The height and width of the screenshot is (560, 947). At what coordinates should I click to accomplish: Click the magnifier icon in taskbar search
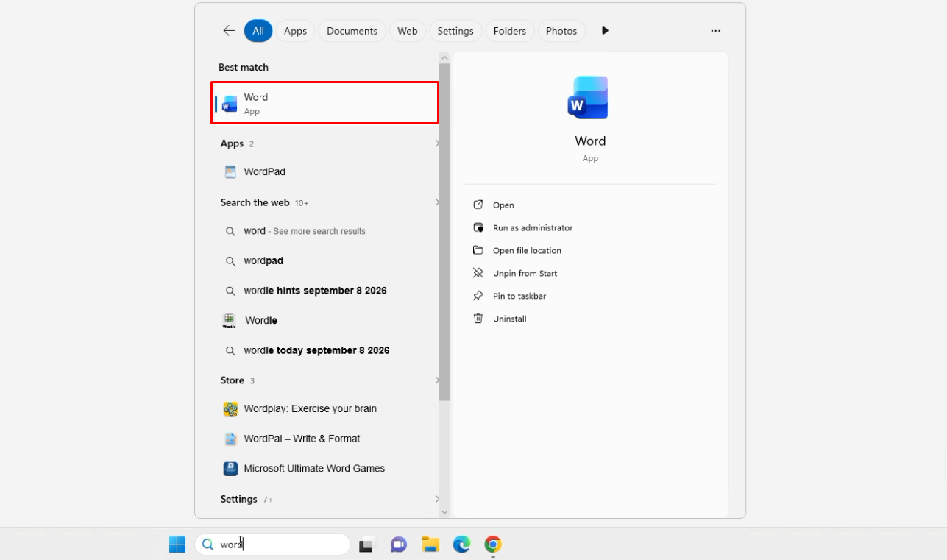208,545
